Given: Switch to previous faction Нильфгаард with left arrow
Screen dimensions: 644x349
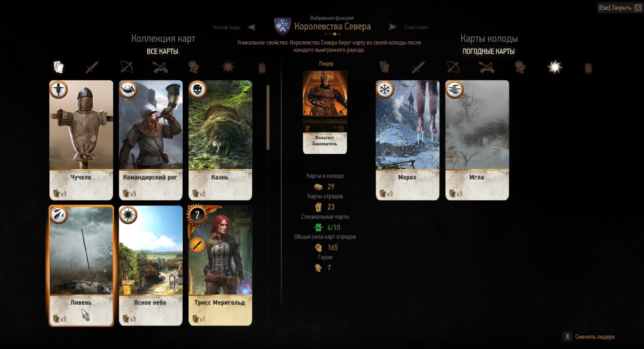Looking at the screenshot, I should 251,27.
